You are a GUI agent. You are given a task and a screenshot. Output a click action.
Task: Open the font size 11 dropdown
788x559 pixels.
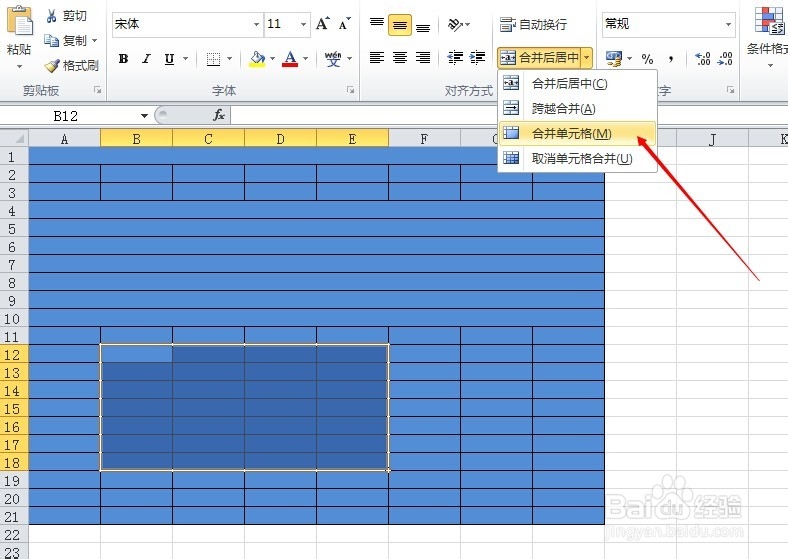(x=303, y=24)
